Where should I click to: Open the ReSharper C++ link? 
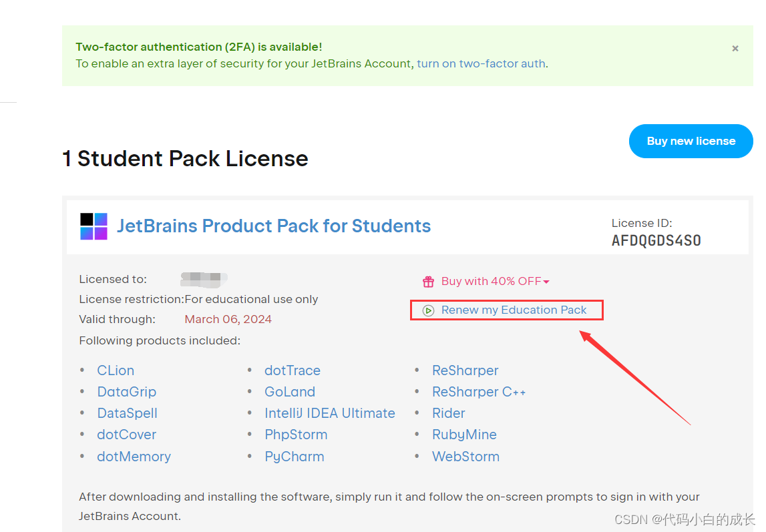479,392
